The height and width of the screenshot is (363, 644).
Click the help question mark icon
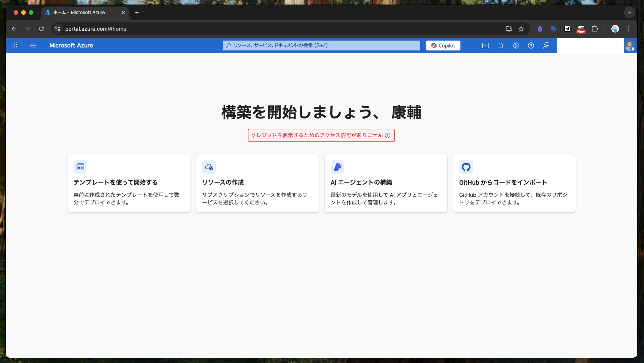pyautogui.click(x=531, y=46)
